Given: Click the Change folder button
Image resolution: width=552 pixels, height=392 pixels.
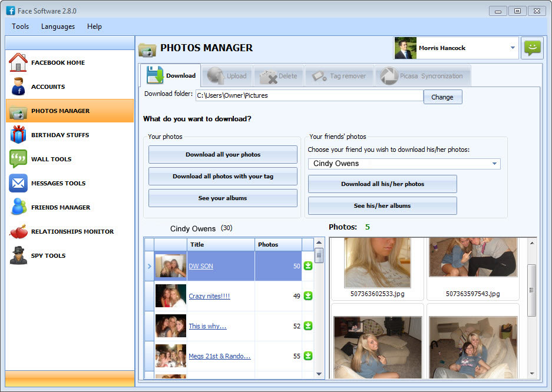Looking at the screenshot, I should pyautogui.click(x=442, y=97).
